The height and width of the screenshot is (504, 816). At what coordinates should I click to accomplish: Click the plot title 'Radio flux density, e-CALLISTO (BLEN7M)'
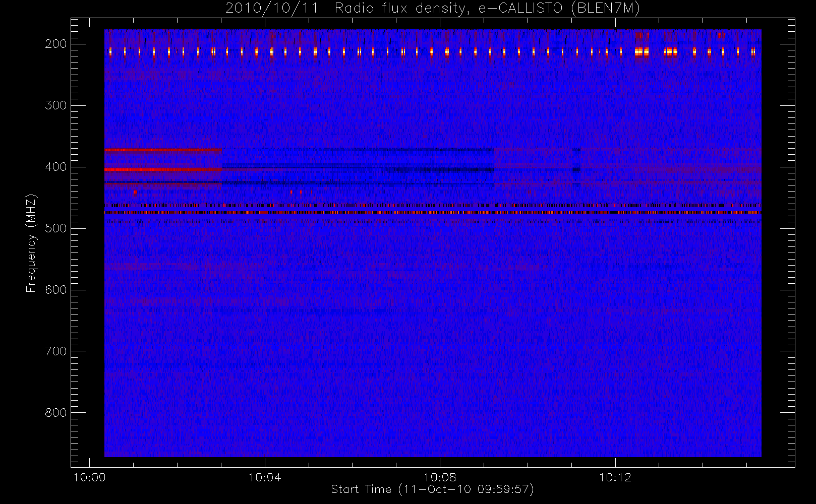(487, 9)
